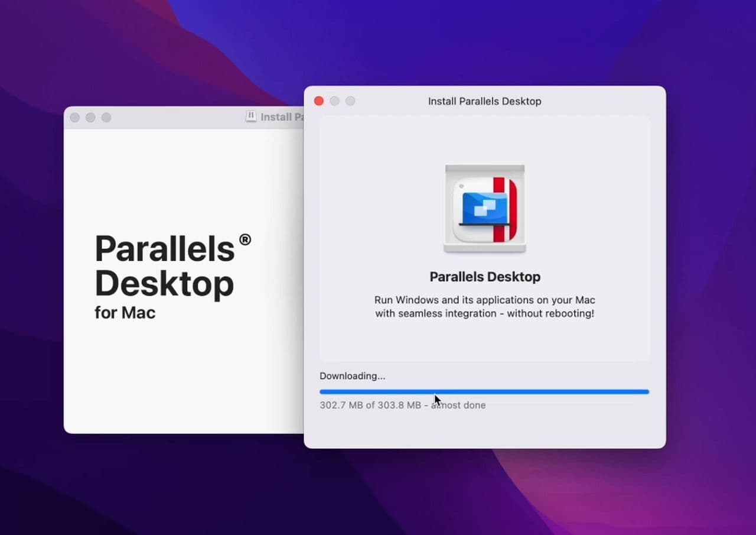
Task: Click the disk image icon in background window title
Action: pyautogui.click(x=251, y=116)
